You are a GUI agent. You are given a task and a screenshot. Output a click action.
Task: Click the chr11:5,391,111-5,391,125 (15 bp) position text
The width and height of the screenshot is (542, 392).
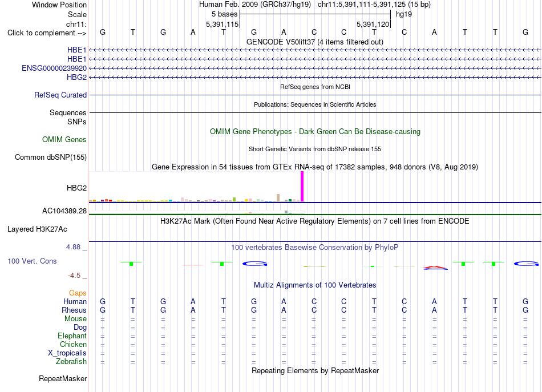374,5
